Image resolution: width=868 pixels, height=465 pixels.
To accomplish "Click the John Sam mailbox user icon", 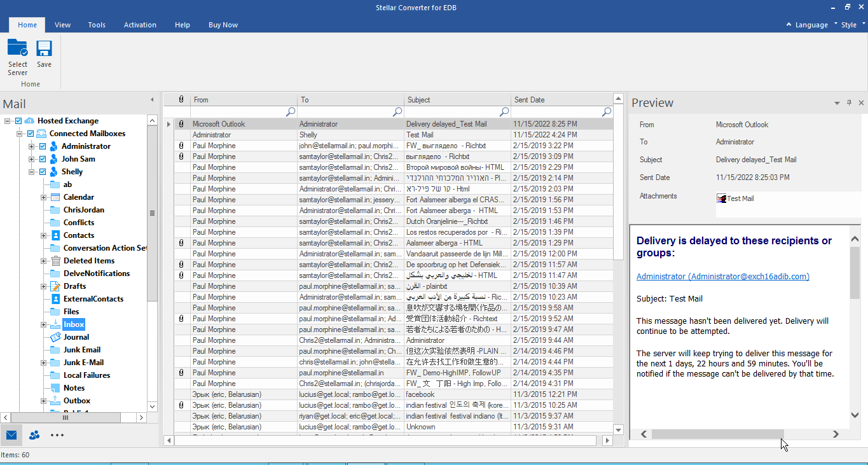I will pos(54,159).
